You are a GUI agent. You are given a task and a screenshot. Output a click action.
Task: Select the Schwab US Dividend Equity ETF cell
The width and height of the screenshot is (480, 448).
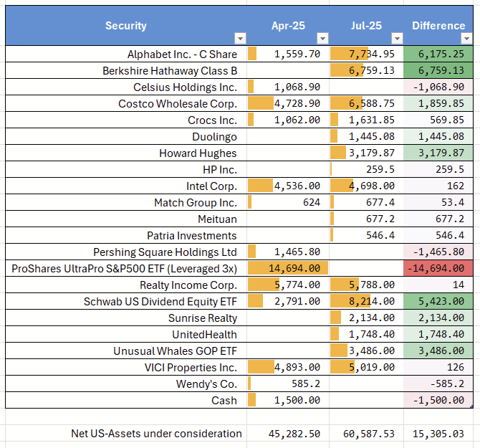point(126,302)
